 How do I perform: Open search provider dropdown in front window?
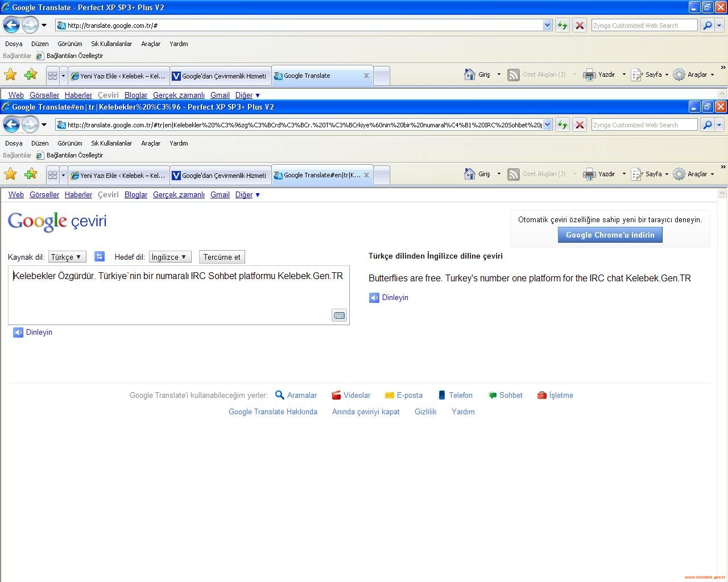click(x=719, y=125)
